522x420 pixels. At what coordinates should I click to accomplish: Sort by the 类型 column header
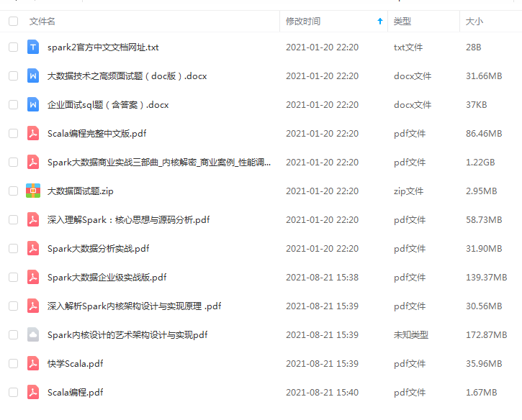coord(402,22)
